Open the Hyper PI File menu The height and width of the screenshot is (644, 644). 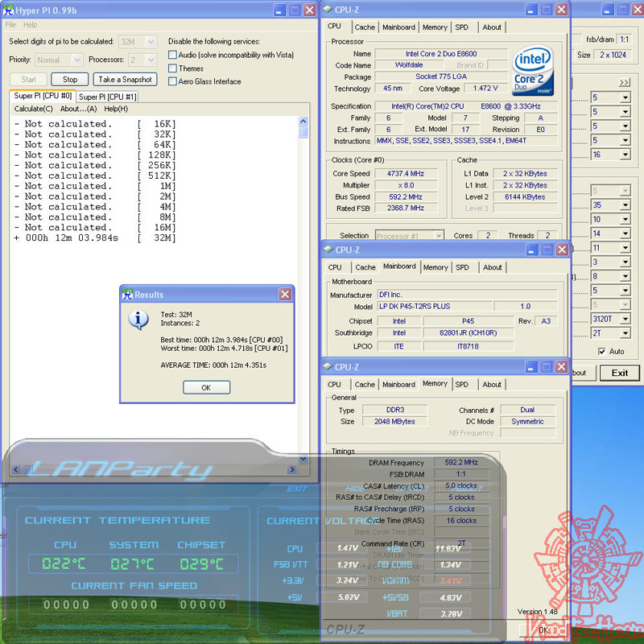(x=10, y=25)
